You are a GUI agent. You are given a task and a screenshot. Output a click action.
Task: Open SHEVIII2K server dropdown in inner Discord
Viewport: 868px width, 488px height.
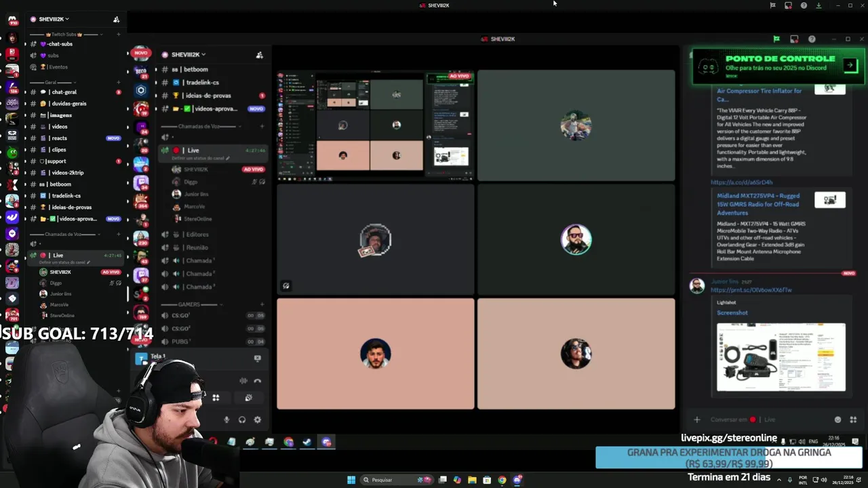[189, 54]
